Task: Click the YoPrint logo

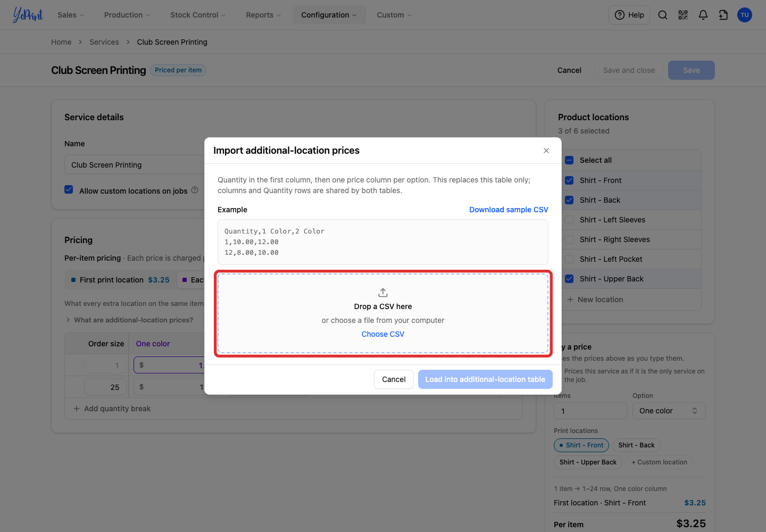Action: [28, 15]
